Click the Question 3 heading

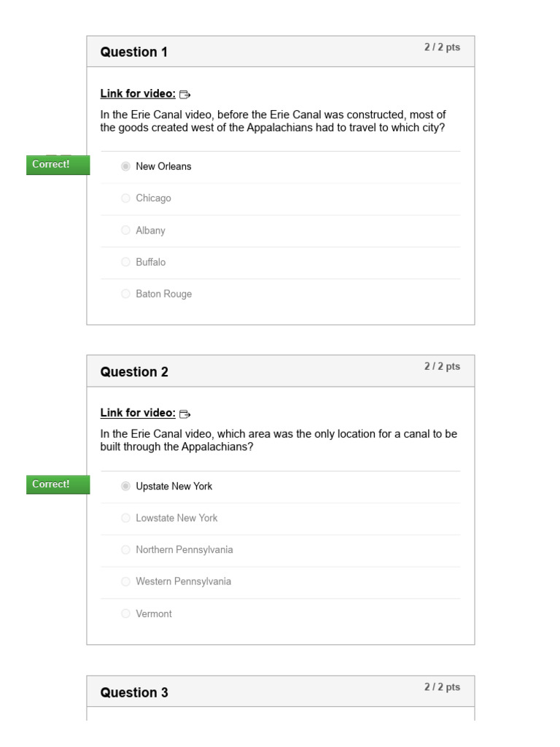coord(134,692)
